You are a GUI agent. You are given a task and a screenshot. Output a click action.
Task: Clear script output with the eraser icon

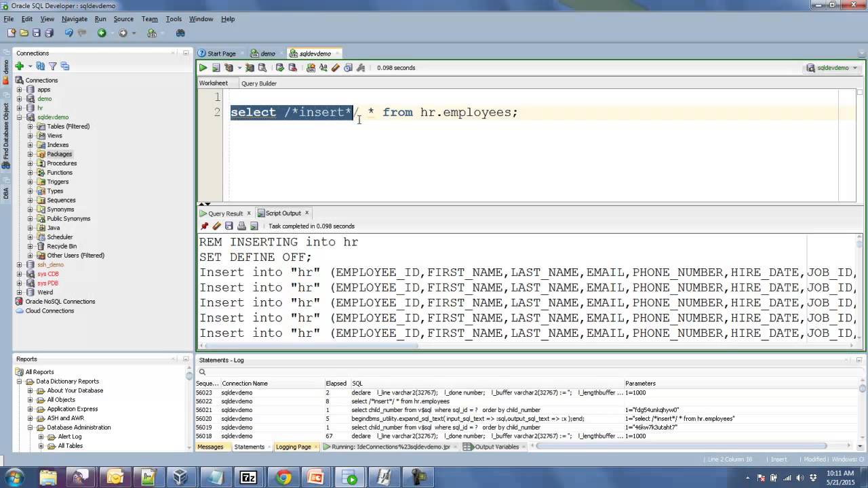click(216, 226)
